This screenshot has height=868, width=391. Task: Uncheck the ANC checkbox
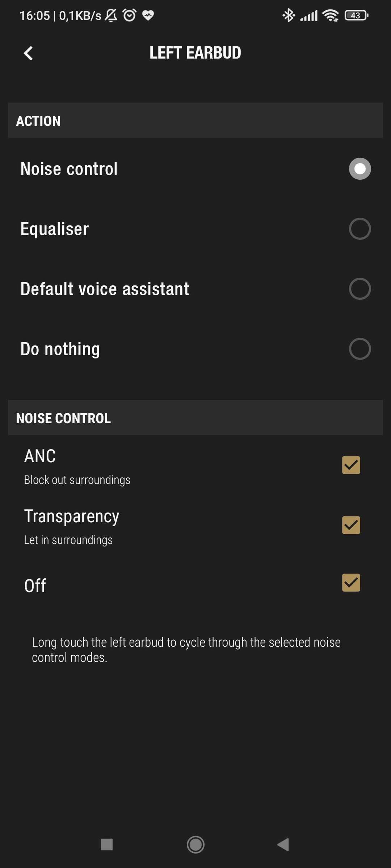(351, 465)
